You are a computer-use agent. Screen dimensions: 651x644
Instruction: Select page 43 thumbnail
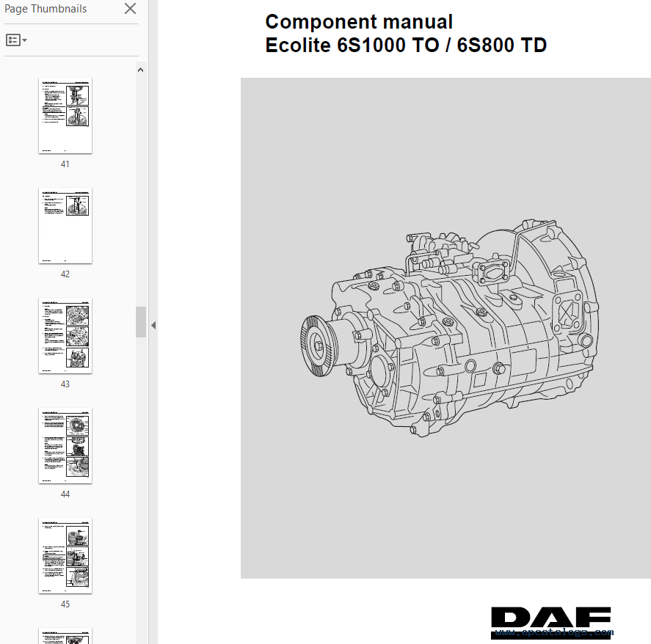click(65, 336)
